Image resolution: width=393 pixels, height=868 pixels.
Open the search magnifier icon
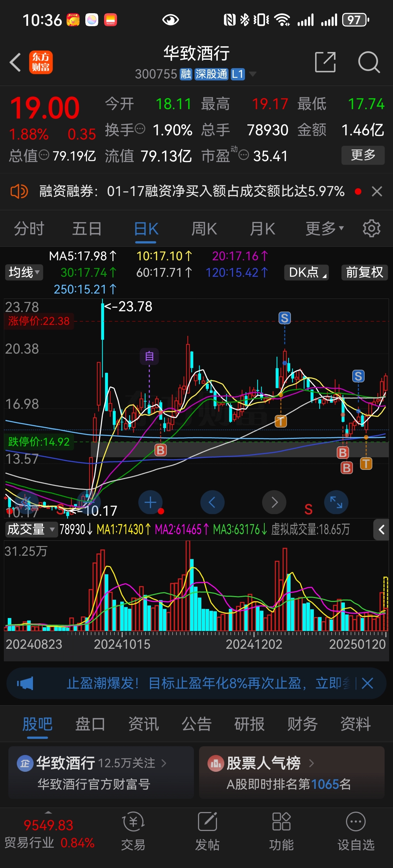[369, 62]
